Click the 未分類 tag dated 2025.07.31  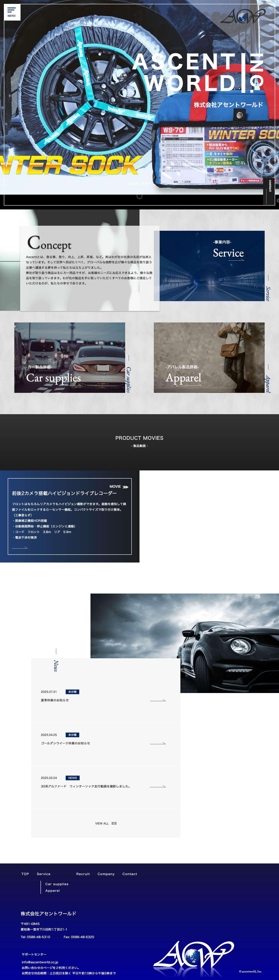click(72, 692)
